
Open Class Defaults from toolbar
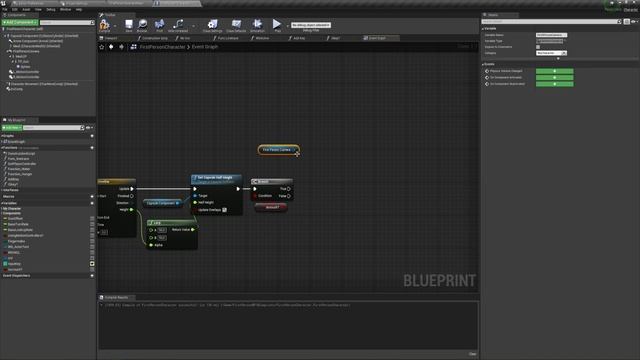236,24
